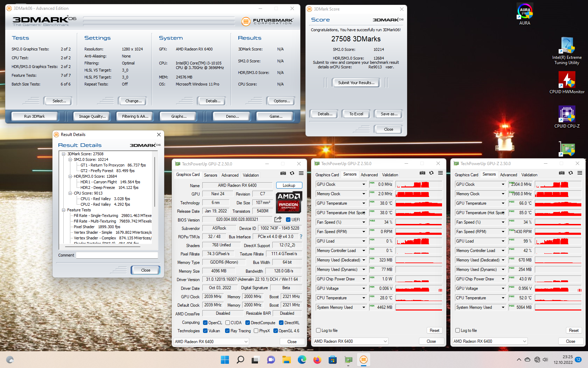Toggle the UEFI checkbox in GPU-Z
The height and width of the screenshot is (368, 588).
coord(288,220)
